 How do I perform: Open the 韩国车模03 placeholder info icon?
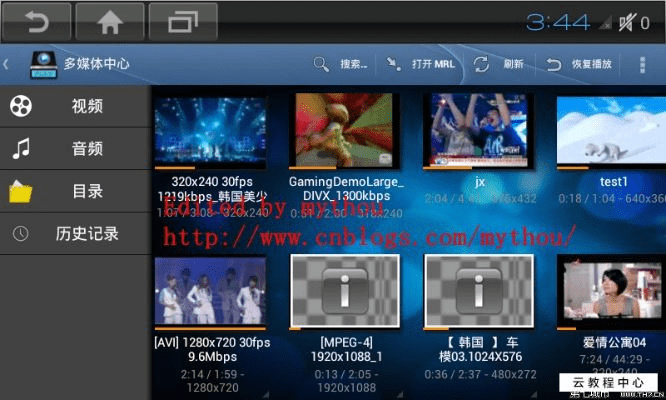click(x=479, y=291)
